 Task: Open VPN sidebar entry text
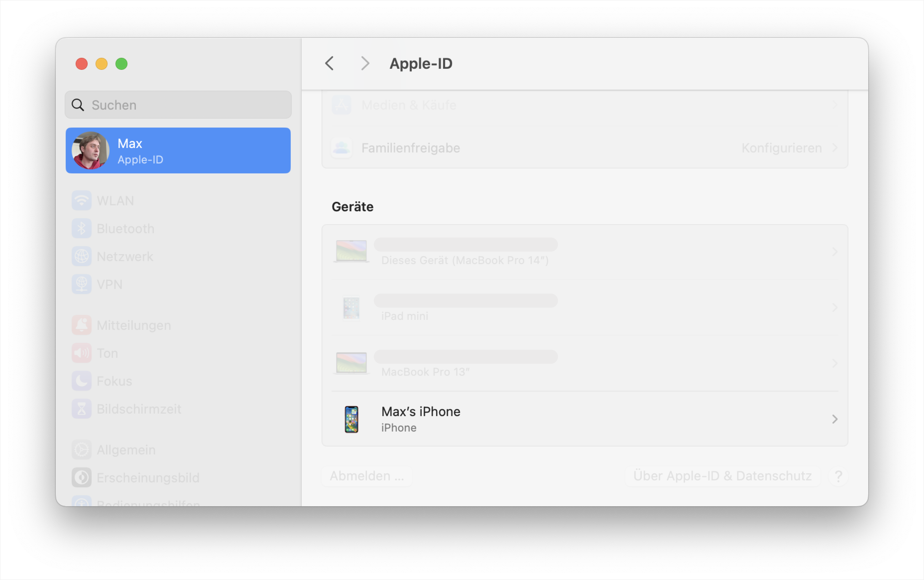pos(110,285)
